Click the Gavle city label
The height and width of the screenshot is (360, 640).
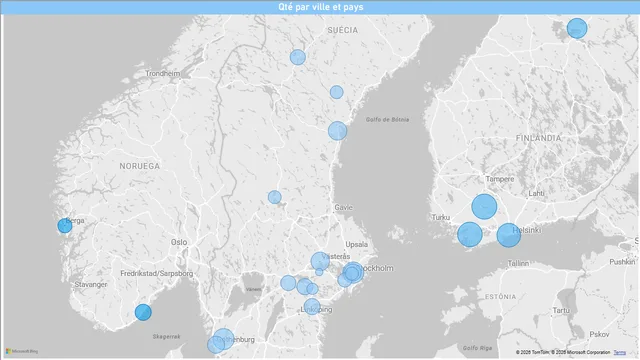point(343,207)
